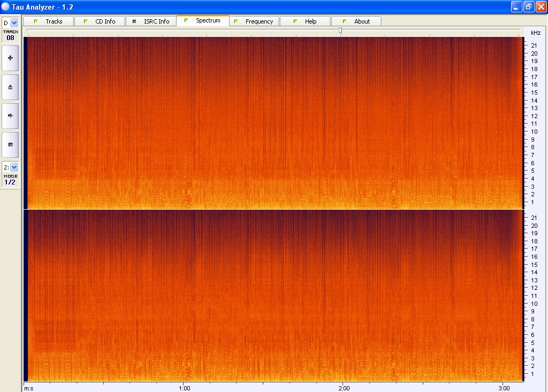Viewport: 548px width, 392px height.
Task: Open the CD Info tab
Action: 100,21
